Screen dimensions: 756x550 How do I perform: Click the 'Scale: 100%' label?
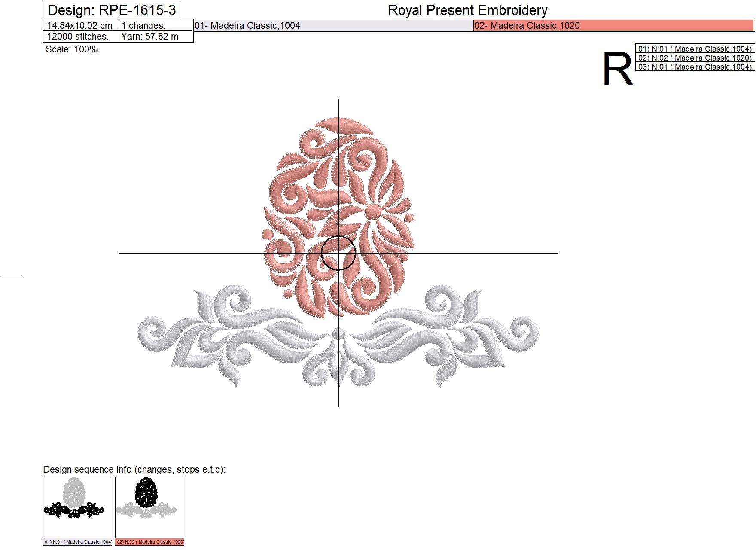[72, 49]
